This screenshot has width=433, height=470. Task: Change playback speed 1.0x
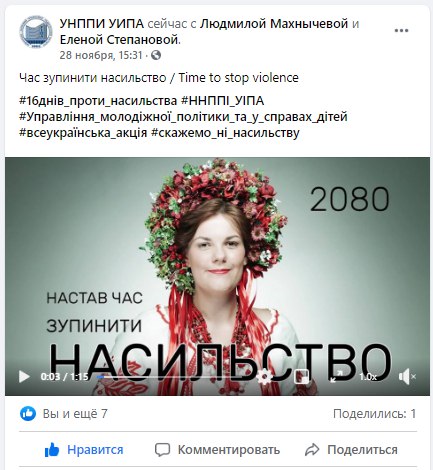(368, 377)
